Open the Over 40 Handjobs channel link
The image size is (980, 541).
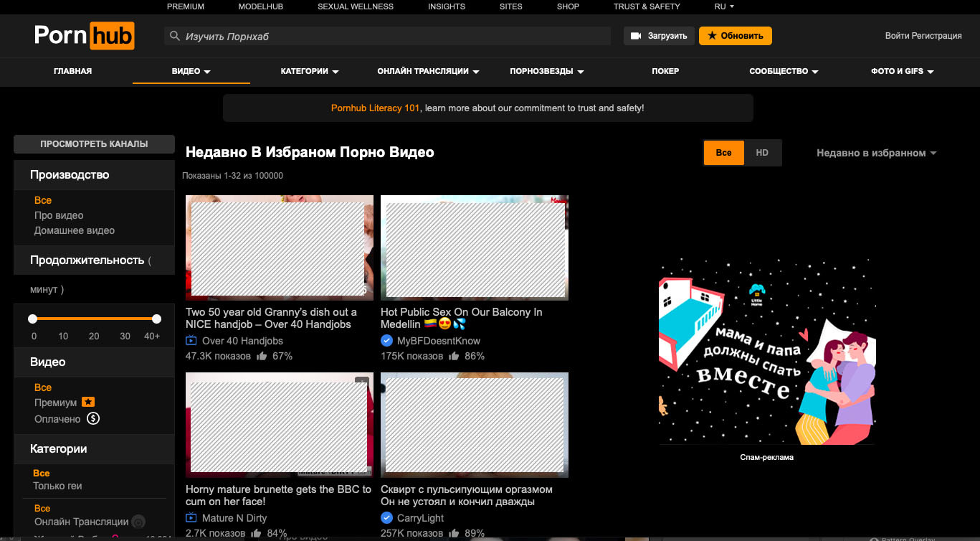[x=242, y=341]
